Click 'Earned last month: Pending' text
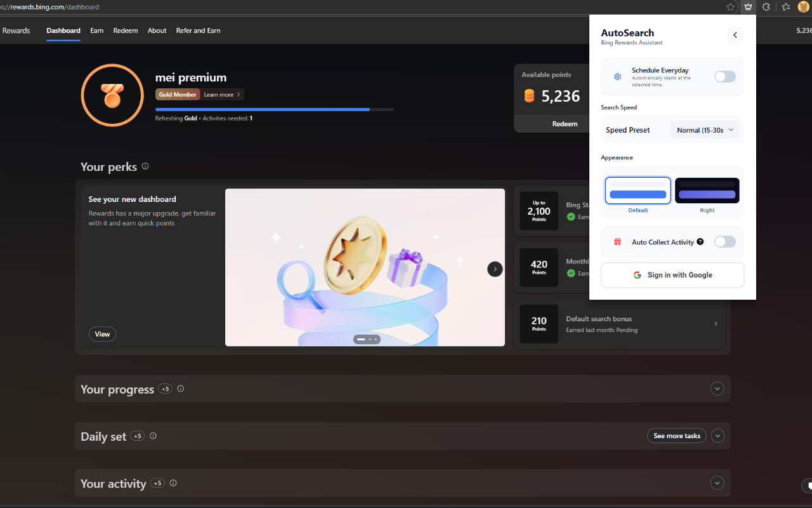 pyautogui.click(x=602, y=330)
